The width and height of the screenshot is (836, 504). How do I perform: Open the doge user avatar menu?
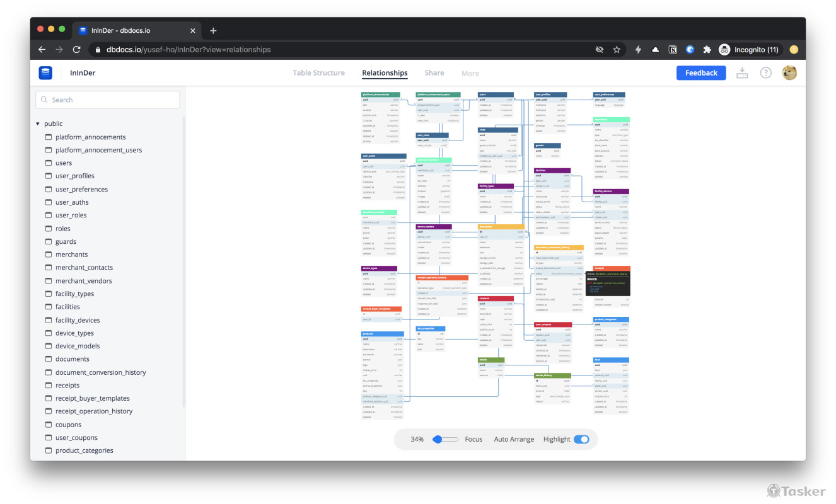(789, 73)
